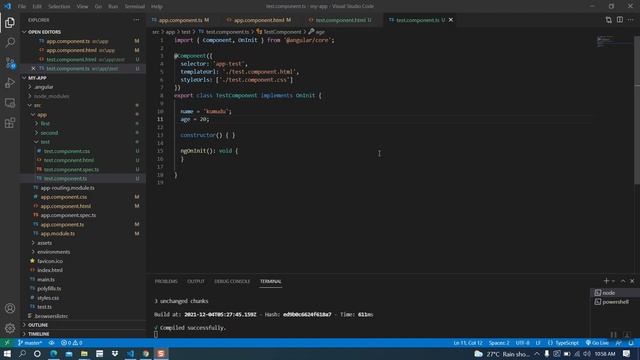Open File Explorer from the taskbar
This screenshot has width=640, height=360.
point(84,353)
